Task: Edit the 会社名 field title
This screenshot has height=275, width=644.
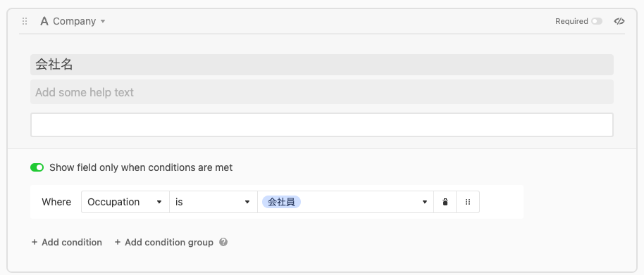Action: coord(322,65)
